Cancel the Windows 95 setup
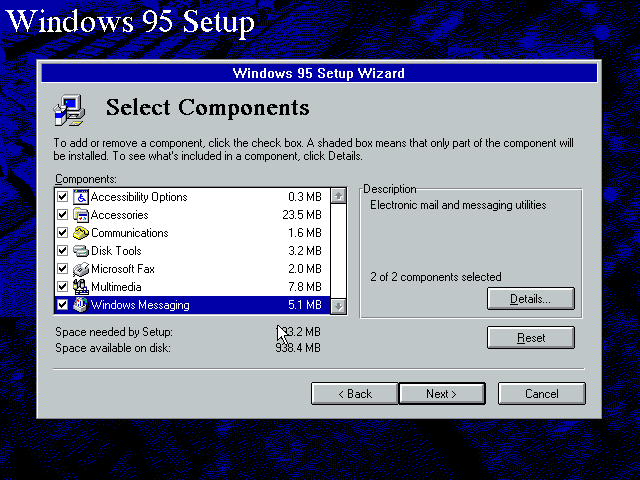The height and width of the screenshot is (480, 640). [x=541, y=393]
